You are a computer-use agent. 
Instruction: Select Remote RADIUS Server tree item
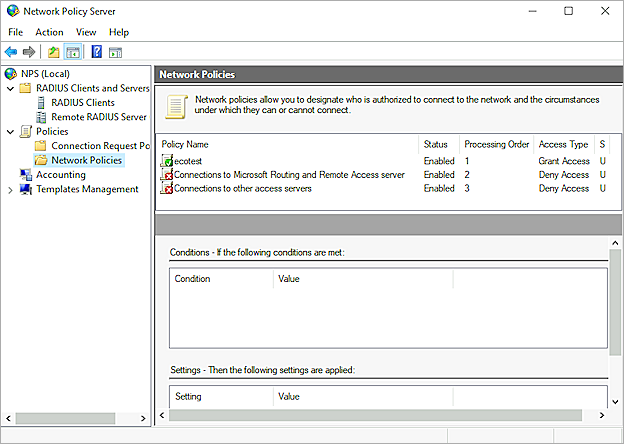coord(98,117)
